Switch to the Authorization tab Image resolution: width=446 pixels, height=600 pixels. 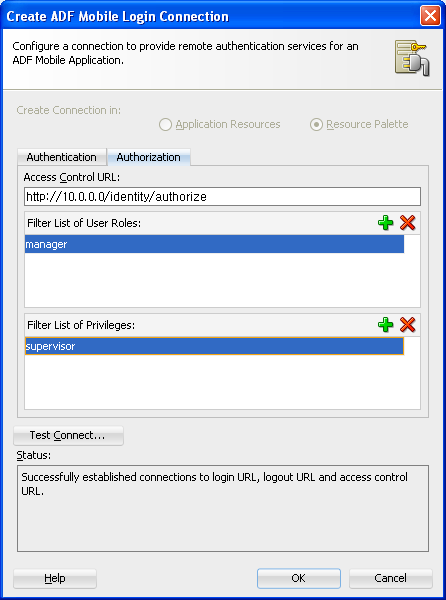tap(148, 157)
